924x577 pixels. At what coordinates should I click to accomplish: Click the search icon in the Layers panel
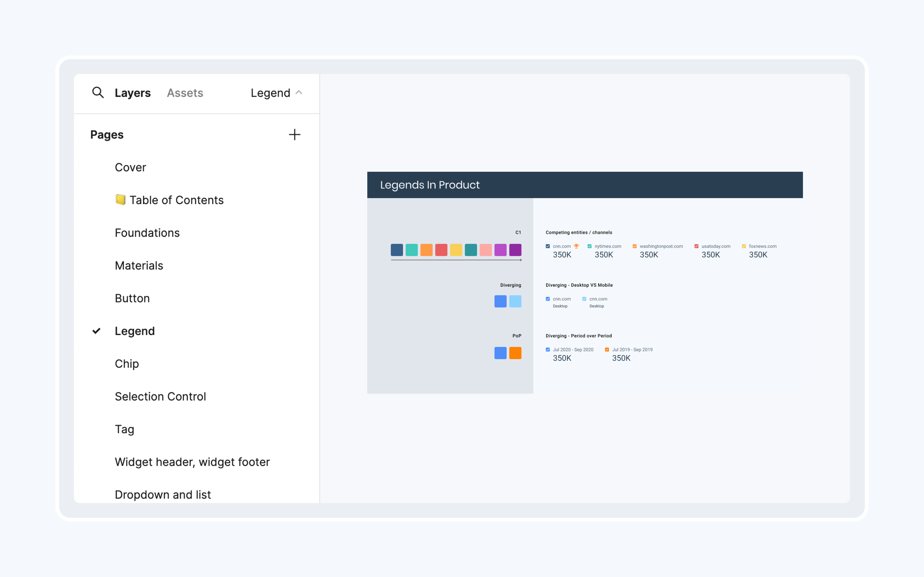coord(98,93)
